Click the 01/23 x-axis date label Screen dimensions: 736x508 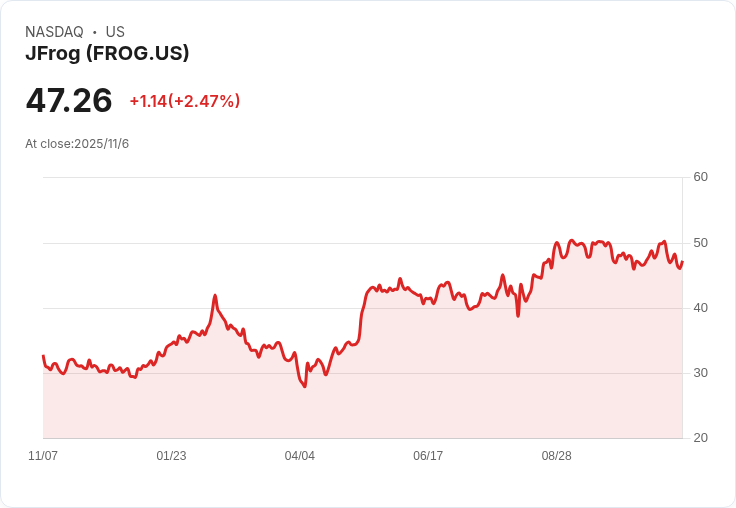171,456
